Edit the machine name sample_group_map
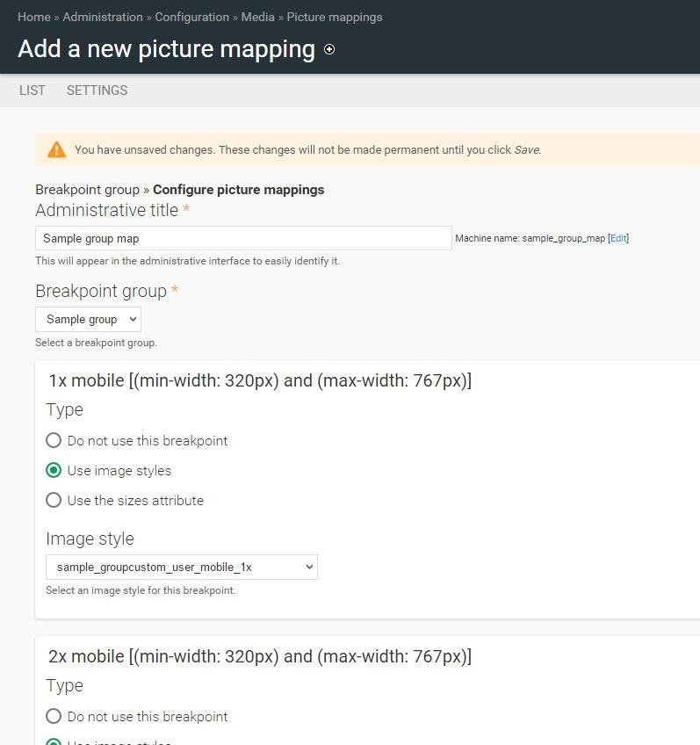The width and height of the screenshot is (700, 745). tap(618, 238)
